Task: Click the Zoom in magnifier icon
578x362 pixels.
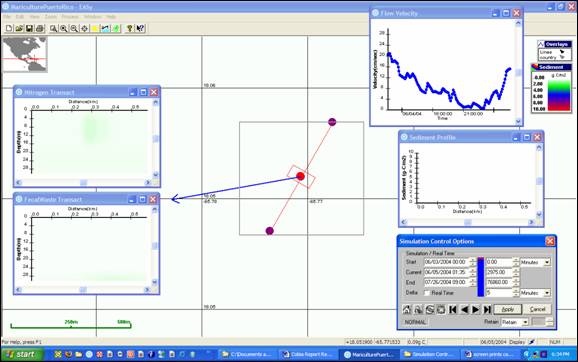Action: tap(64, 28)
